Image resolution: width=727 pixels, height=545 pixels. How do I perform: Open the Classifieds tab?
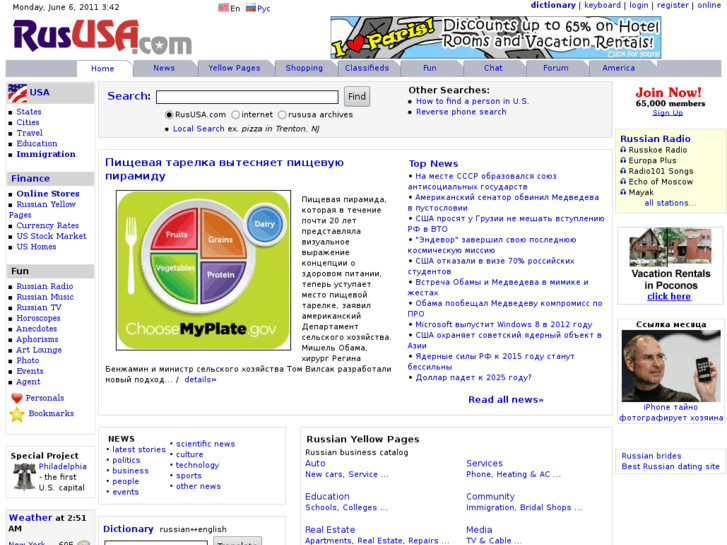click(367, 68)
